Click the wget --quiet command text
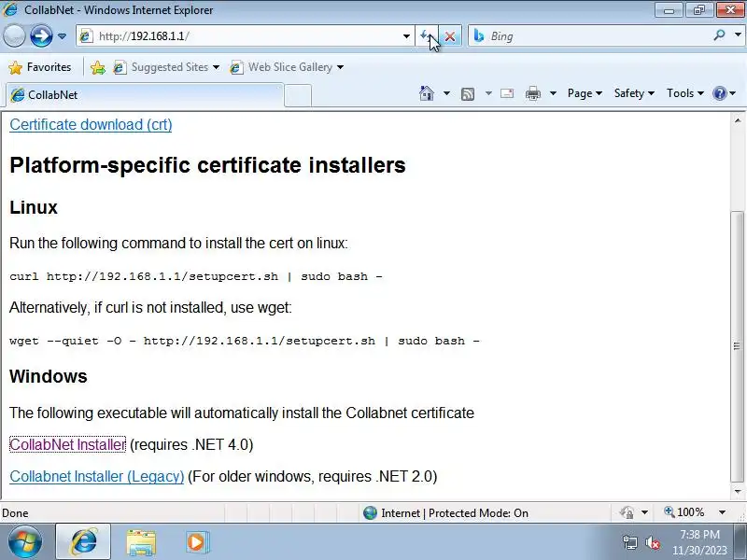 pyautogui.click(x=245, y=341)
